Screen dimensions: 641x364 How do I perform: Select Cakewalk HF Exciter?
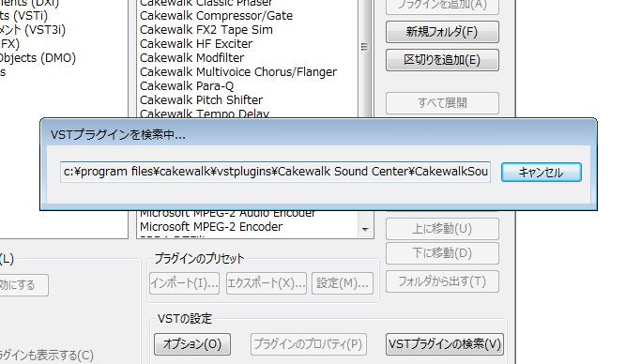pos(196,44)
